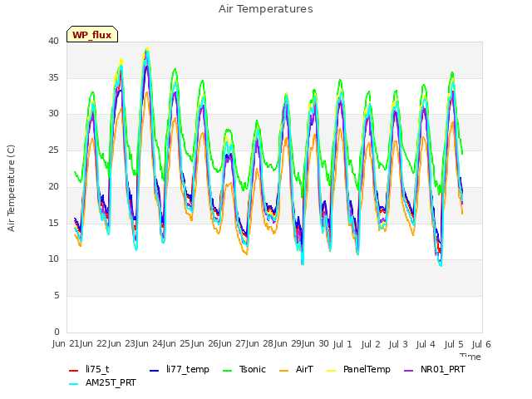532x399 pixels.
Task: Toggle the li75_t legend entry
Action: [89, 369]
